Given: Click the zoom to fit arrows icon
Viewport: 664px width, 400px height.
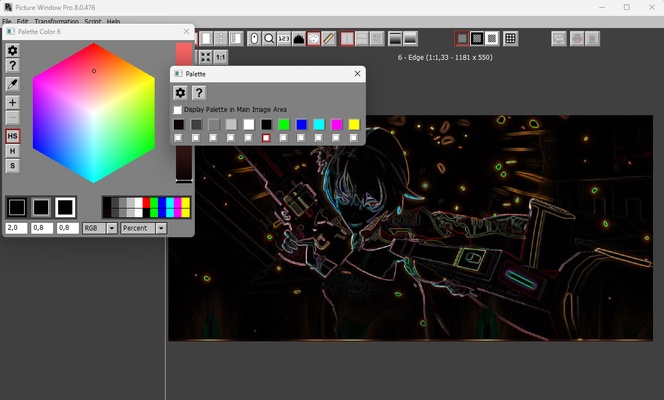Looking at the screenshot, I should click(x=206, y=57).
